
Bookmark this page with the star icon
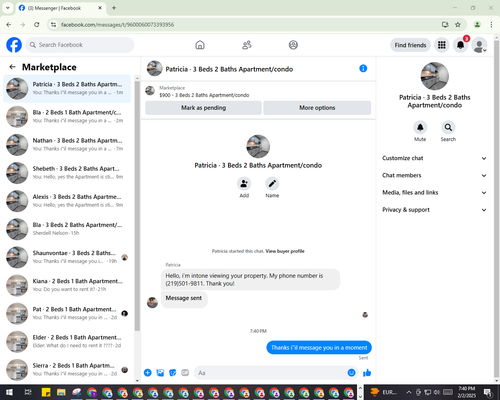coord(458,24)
